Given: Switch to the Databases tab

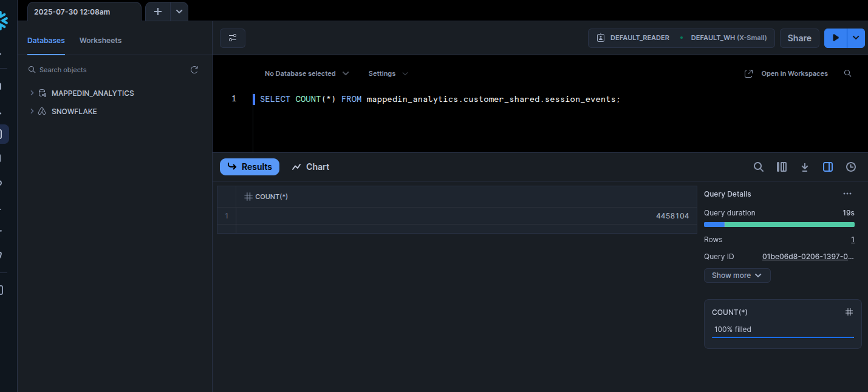Looking at the screenshot, I should point(46,41).
